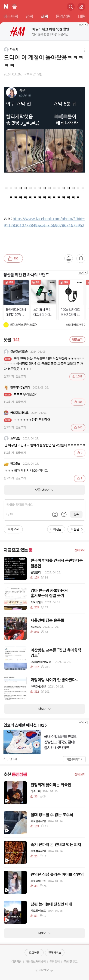The image size is (89, 980).
Task: Upvote the best comment with 1087 likes
Action: [x=77, y=376]
